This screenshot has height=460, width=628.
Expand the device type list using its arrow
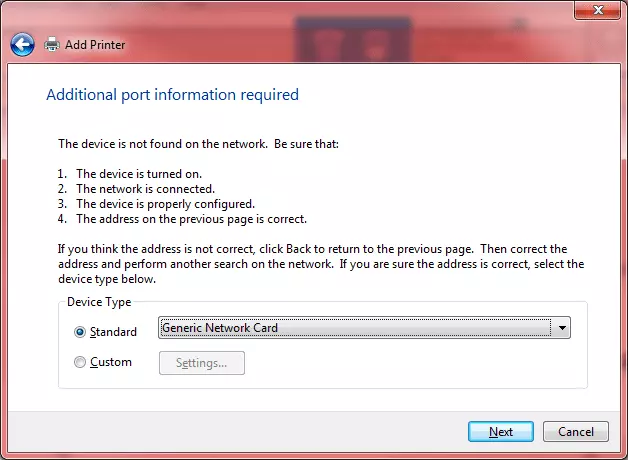pyautogui.click(x=562, y=328)
